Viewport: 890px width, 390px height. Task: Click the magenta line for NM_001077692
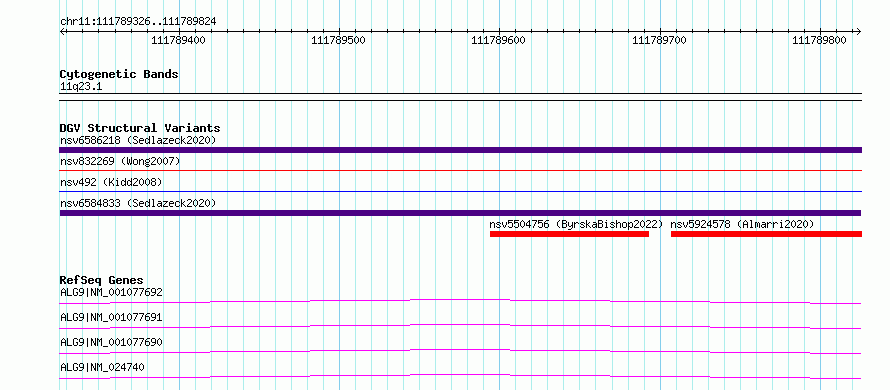coord(460,301)
